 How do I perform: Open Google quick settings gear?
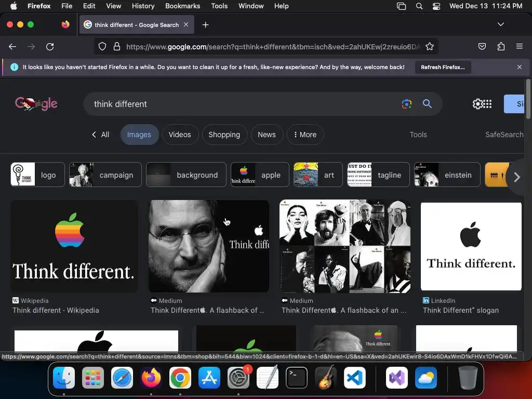coord(477,104)
